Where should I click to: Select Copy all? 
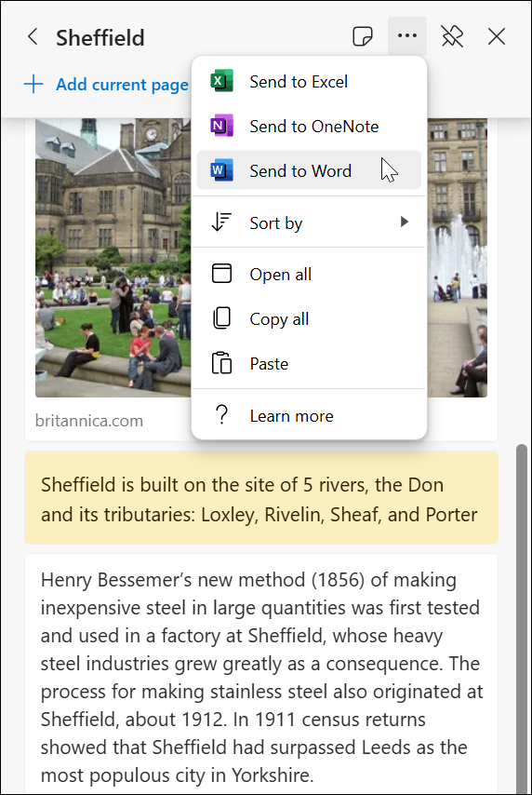309,319
